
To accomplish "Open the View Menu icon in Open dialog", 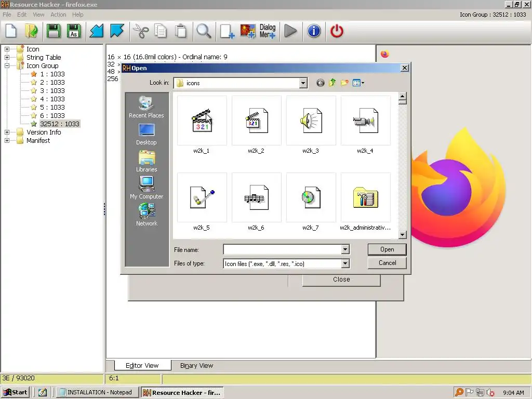I will (x=358, y=83).
